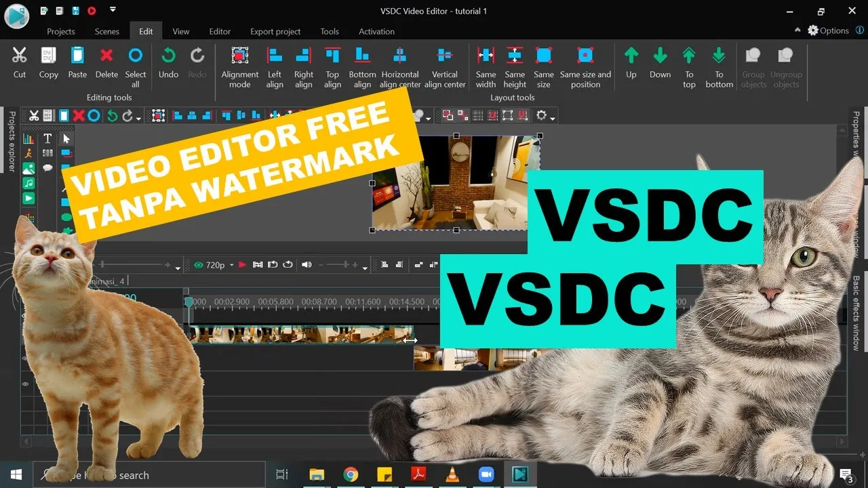The image size is (868, 488).
Task: Switch to the Editor ribbon tab
Action: tap(220, 31)
